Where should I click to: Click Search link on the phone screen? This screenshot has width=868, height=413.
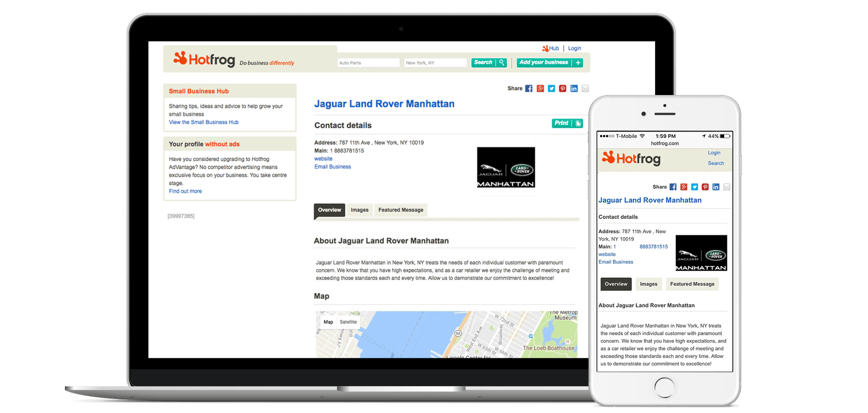[716, 164]
